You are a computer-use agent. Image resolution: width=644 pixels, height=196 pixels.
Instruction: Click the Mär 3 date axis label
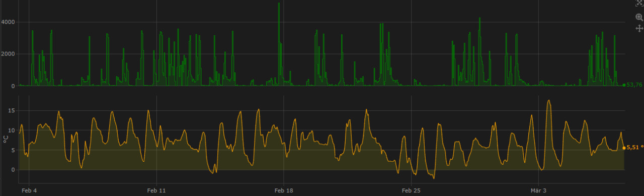[538, 191]
